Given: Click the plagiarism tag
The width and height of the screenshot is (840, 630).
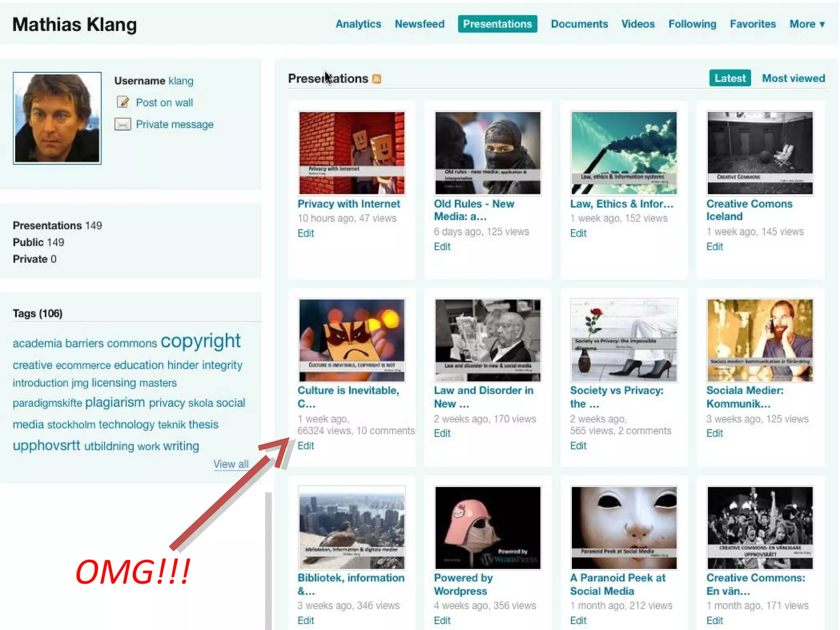Looking at the screenshot, I should 115,402.
